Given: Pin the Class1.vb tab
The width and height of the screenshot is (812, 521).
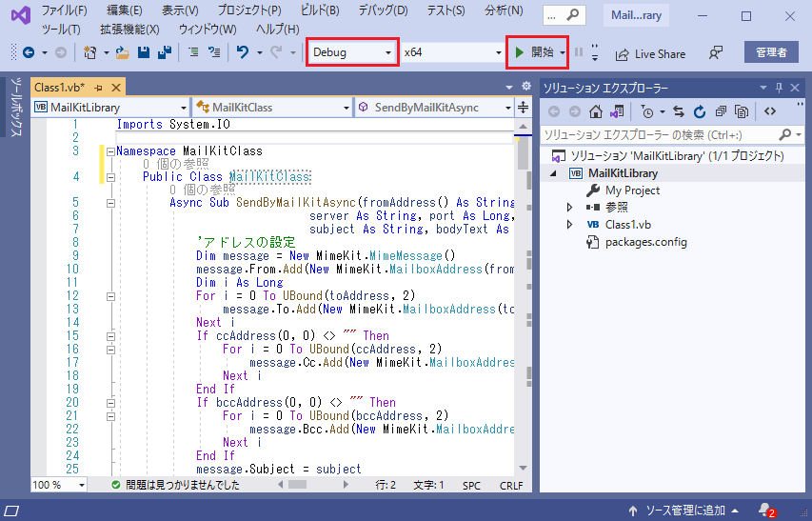Looking at the screenshot, I should [98, 88].
